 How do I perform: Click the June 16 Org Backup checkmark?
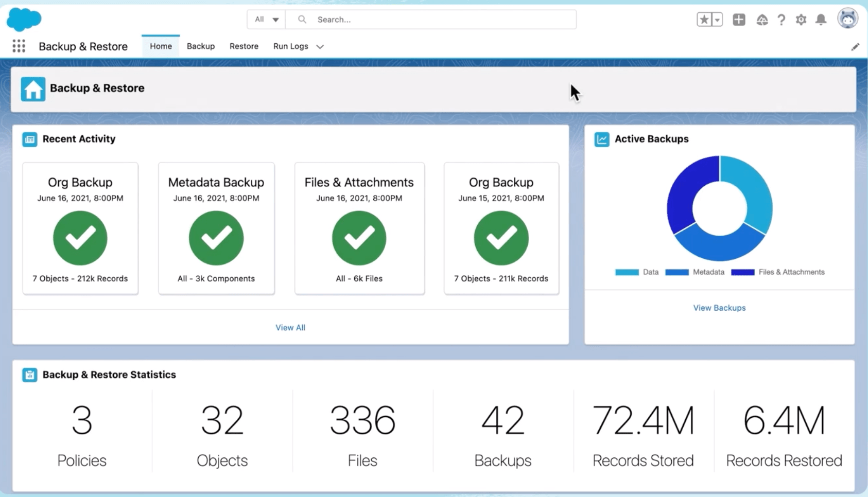(x=80, y=238)
